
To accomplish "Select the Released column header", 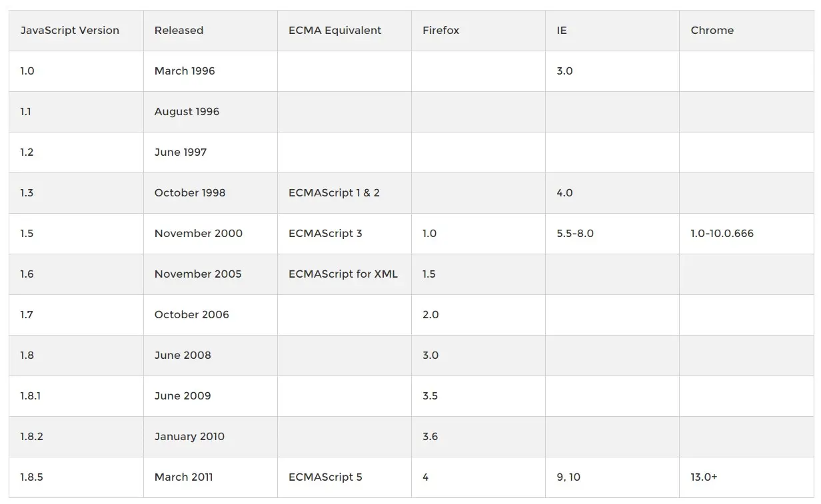I will [x=211, y=31].
